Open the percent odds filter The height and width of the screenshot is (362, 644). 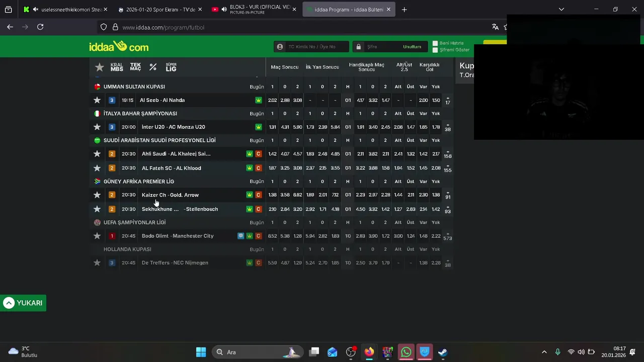[153, 67]
